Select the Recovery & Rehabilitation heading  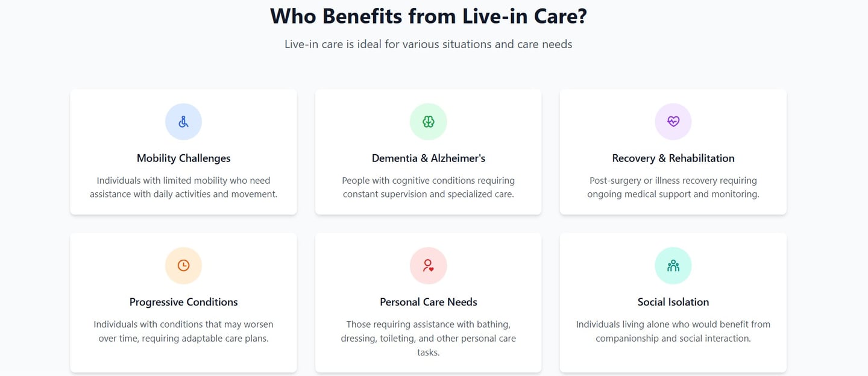(x=673, y=158)
